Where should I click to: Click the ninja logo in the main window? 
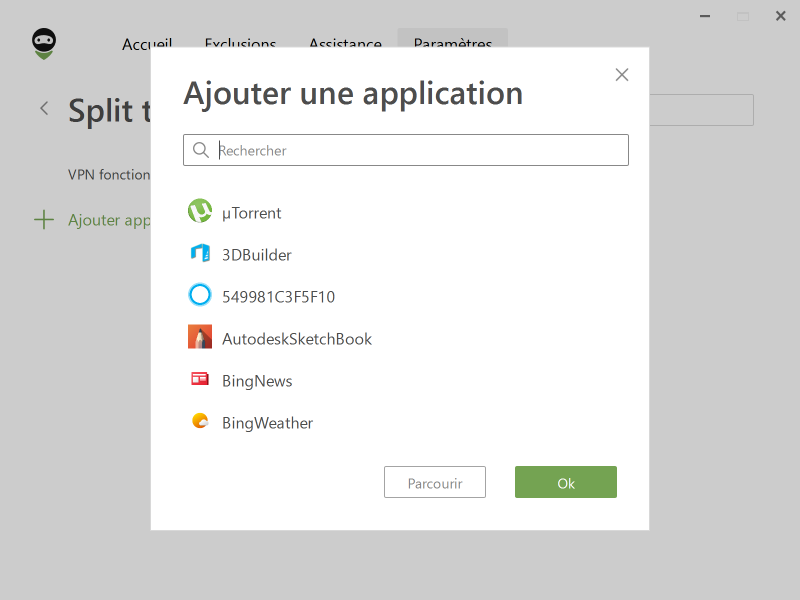pyautogui.click(x=44, y=44)
